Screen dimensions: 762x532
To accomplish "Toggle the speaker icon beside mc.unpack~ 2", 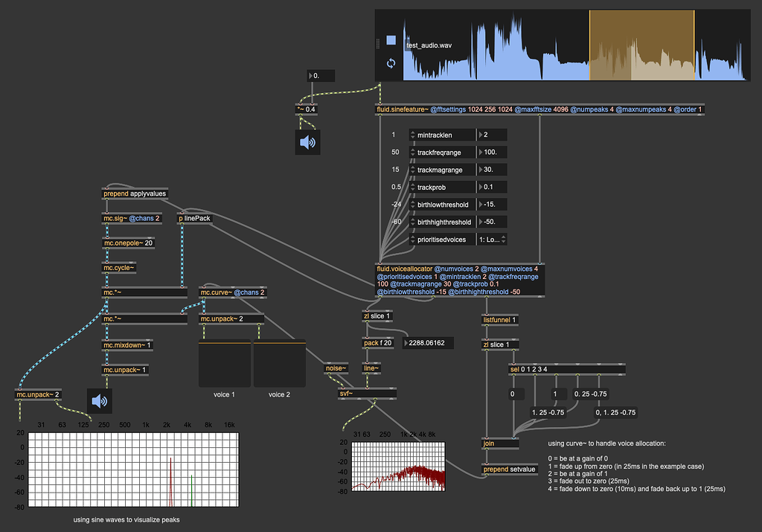I will tap(100, 400).
